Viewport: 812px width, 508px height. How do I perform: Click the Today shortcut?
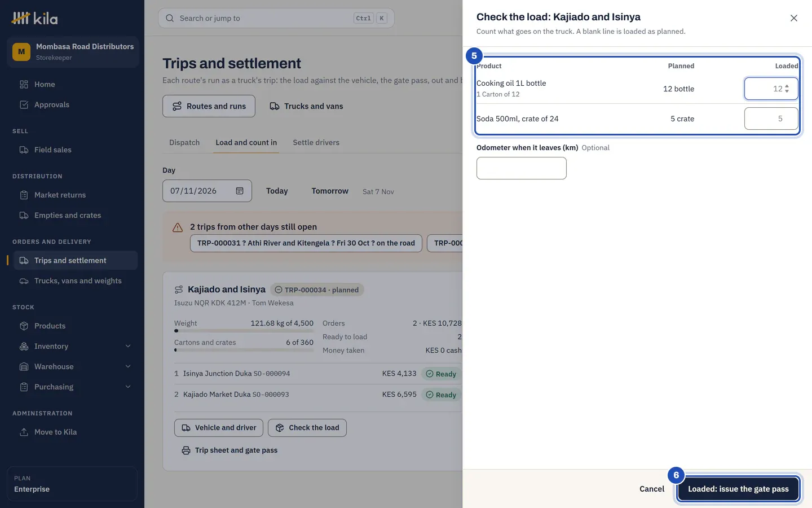point(277,191)
